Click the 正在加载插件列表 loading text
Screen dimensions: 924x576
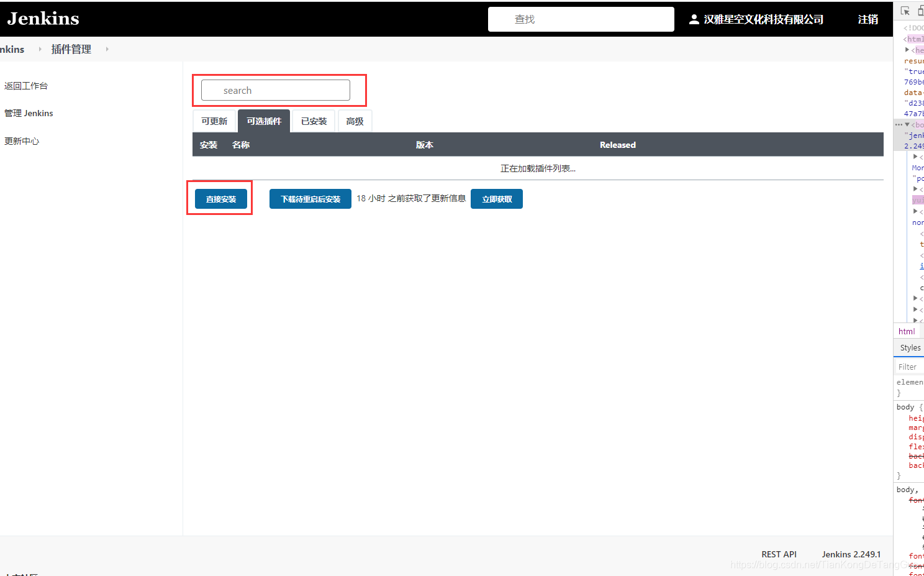(538, 168)
